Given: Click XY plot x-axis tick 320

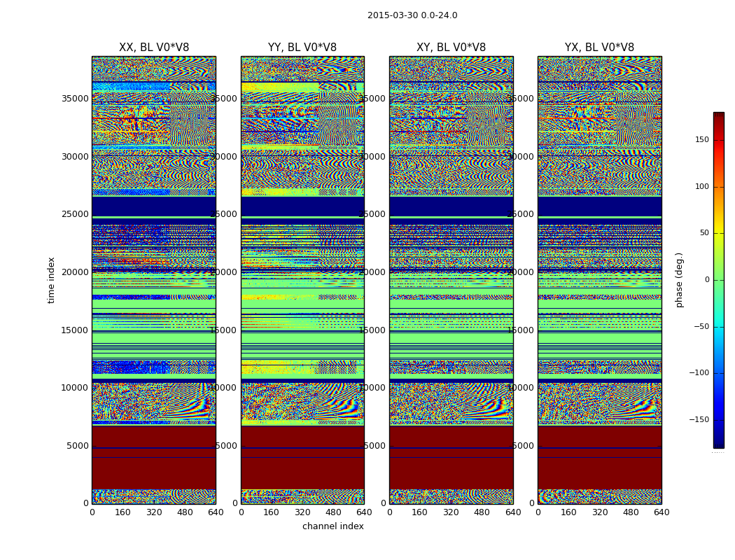Looking at the screenshot, I should point(451,512).
